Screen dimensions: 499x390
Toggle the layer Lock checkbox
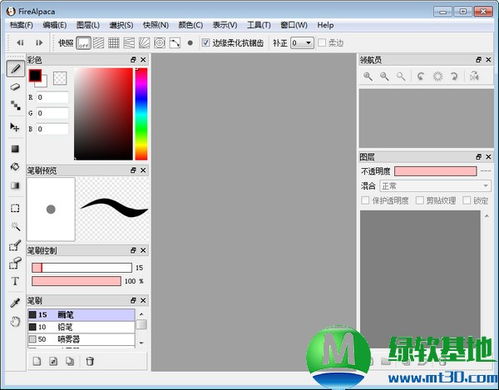(467, 200)
